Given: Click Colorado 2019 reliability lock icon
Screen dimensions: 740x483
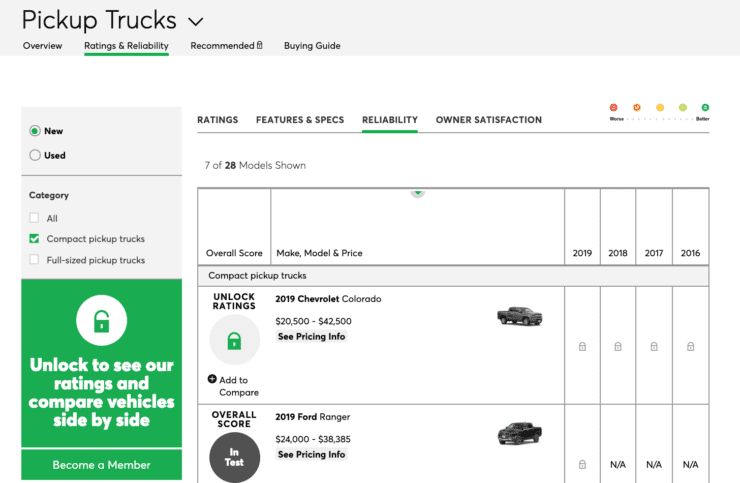Looking at the screenshot, I should [x=582, y=347].
